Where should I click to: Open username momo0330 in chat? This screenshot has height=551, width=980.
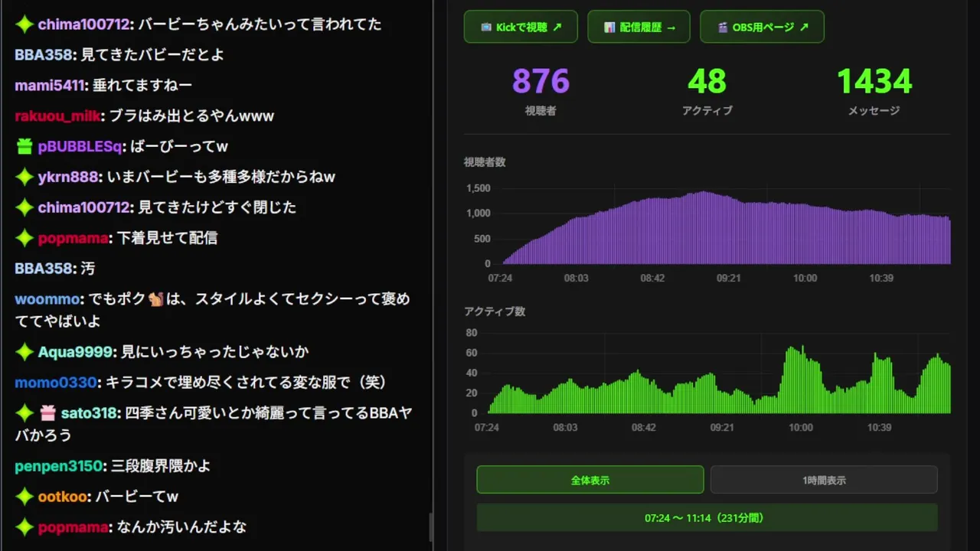pos(56,383)
